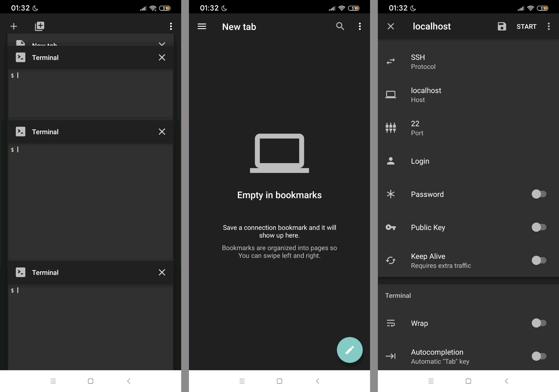Edit the port 22 setting
559x392 pixels.
[x=466, y=128]
